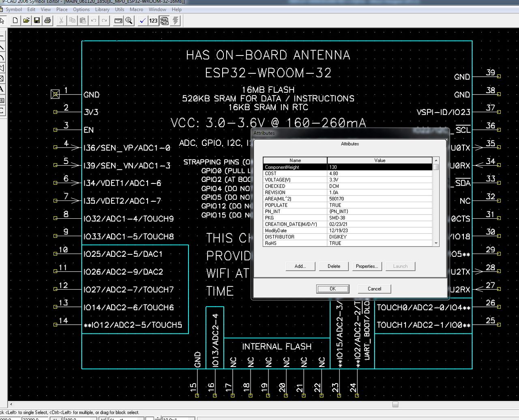This screenshot has width=519, height=420.
Task: Open the Library menu
Action: 102,9
